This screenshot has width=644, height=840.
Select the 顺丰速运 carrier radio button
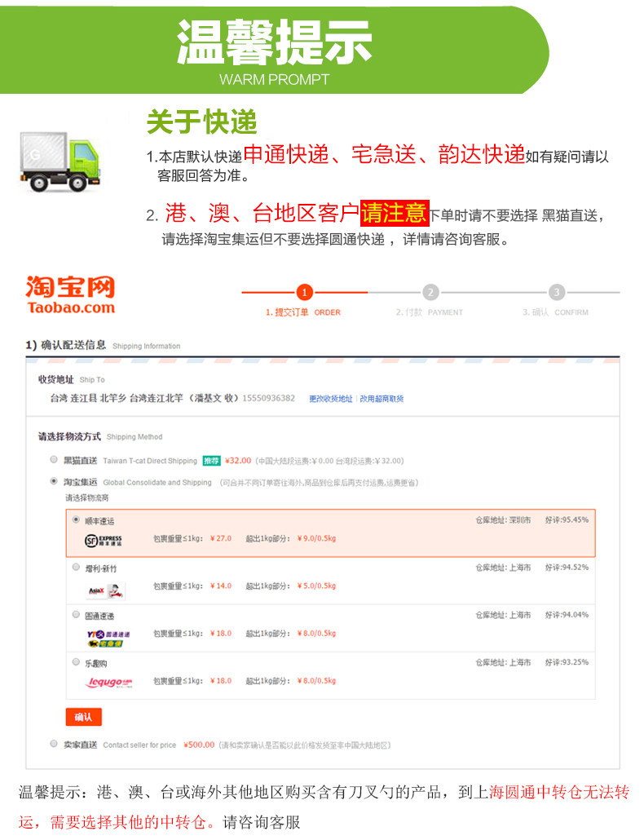coord(76,519)
